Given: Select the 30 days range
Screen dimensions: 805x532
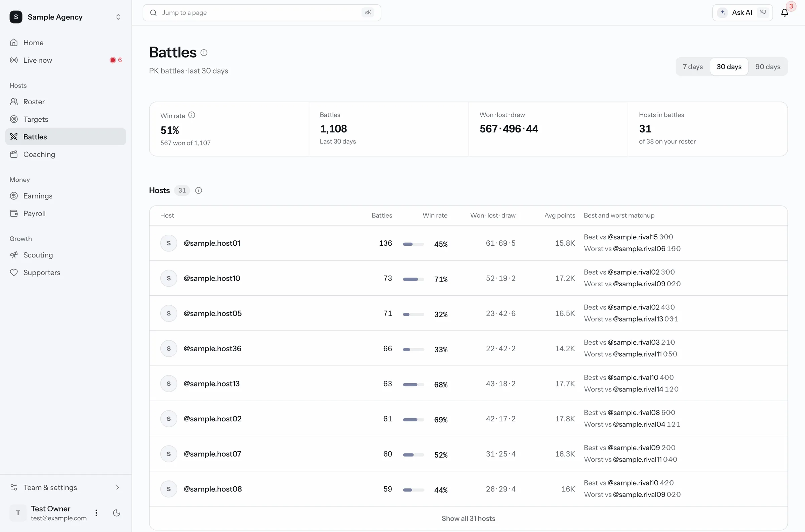Looking at the screenshot, I should [x=729, y=66].
